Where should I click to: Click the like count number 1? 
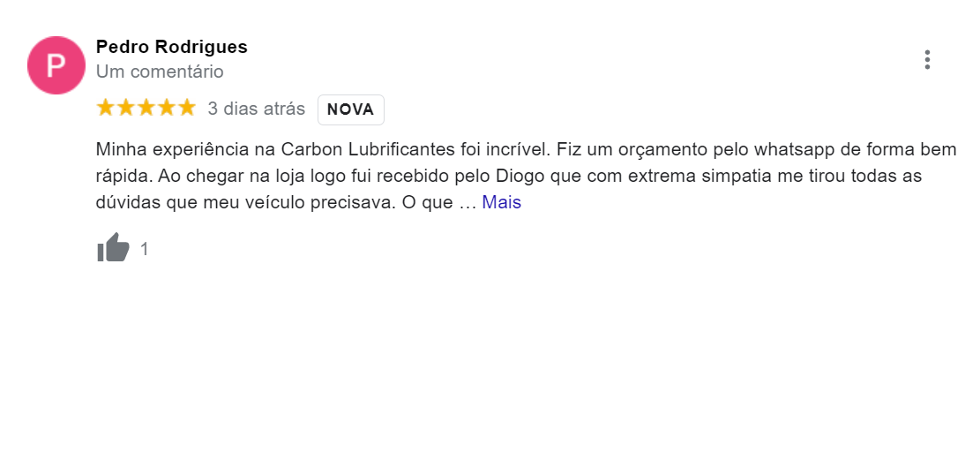[x=145, y=249]
